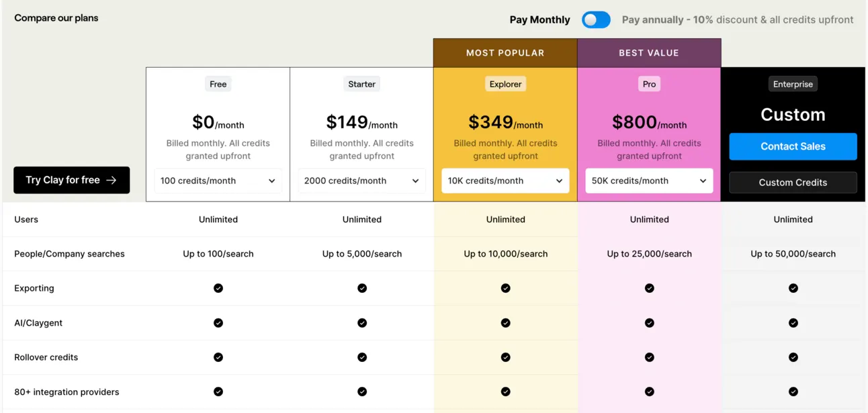
Task: Click the arrow icon on Try Clay for free
Action: 112,180
